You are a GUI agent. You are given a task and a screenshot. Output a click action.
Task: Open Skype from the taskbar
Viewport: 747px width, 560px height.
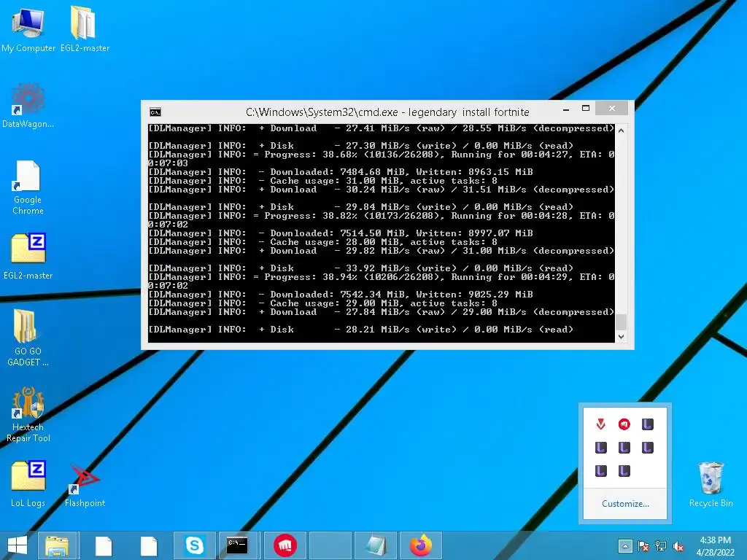click(x=194, y=545)
